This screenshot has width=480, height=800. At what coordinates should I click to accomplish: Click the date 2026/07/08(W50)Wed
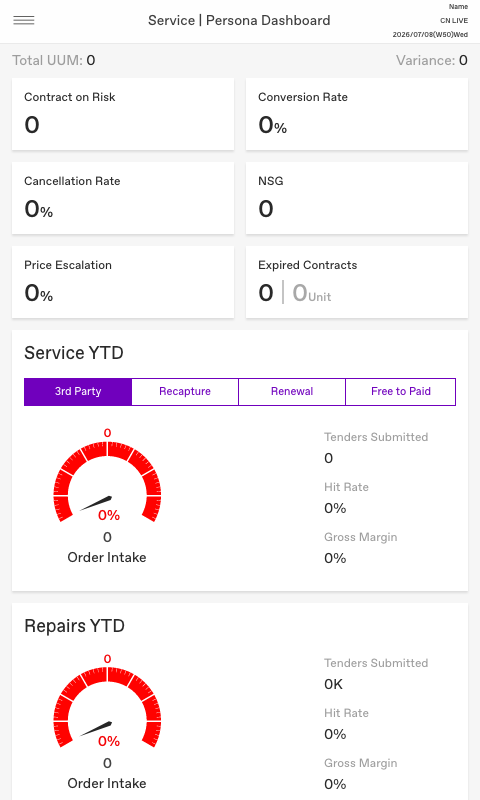[430, 35]
